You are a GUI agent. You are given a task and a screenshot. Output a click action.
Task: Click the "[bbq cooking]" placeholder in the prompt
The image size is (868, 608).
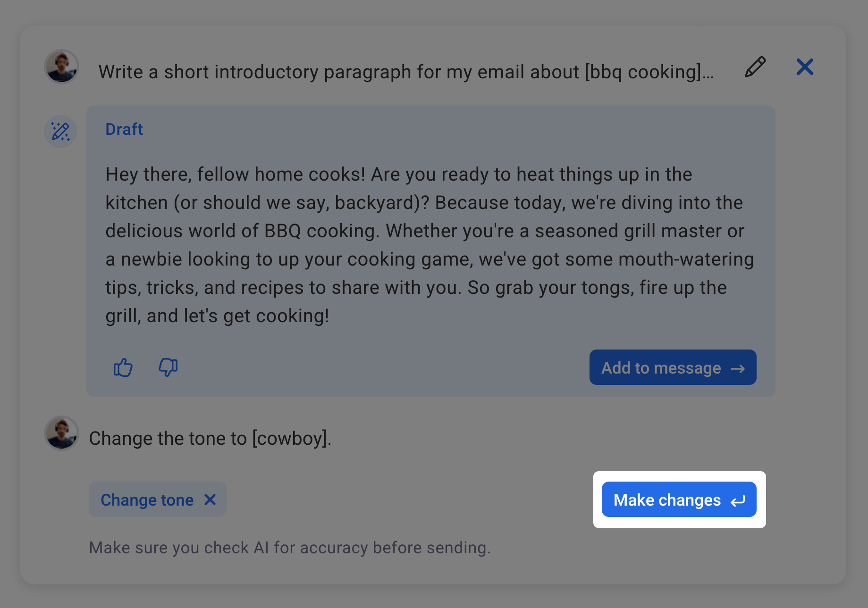click(643, 72)
